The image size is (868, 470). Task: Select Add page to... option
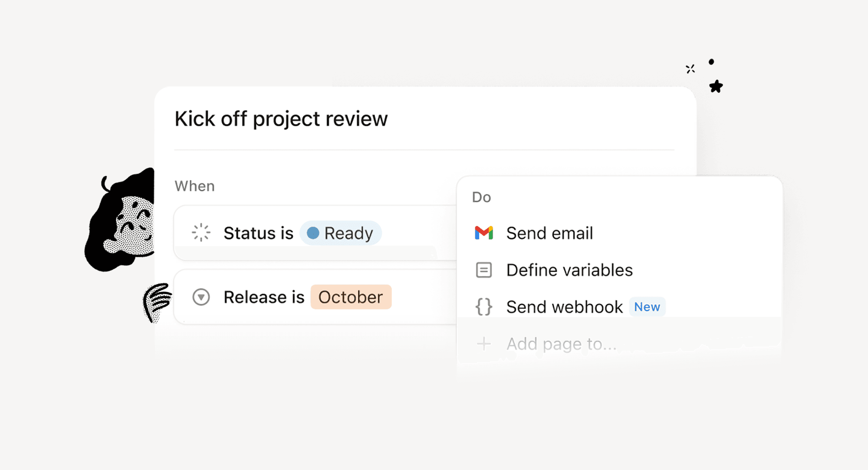tap(561, 344)
